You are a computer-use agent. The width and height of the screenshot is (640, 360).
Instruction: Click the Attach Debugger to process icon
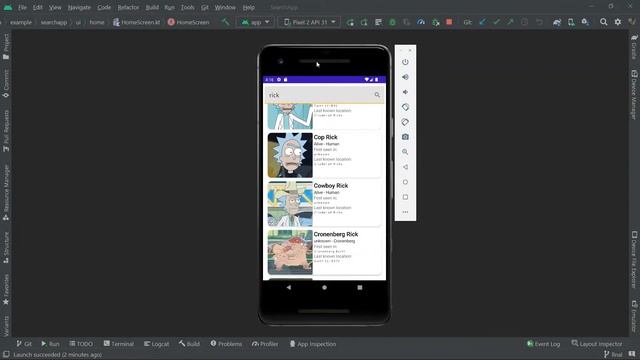pos(436,22)
